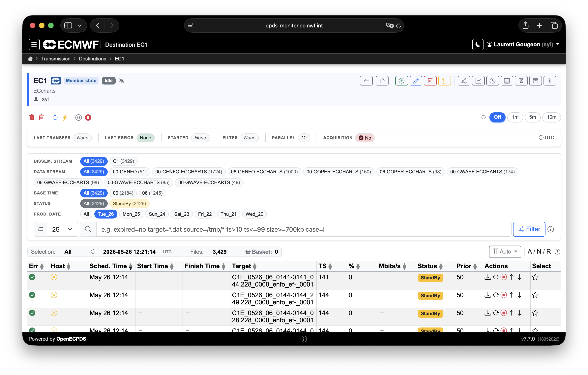This screenshot has width=588, height=375.
Task: Open the calendar grid button
Action: point(507,81)
